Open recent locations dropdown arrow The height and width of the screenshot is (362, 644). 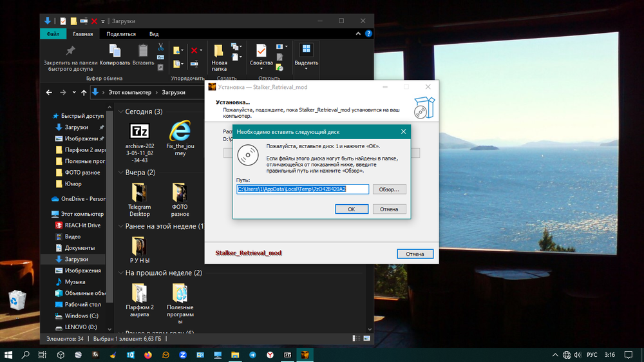(74, 92)
